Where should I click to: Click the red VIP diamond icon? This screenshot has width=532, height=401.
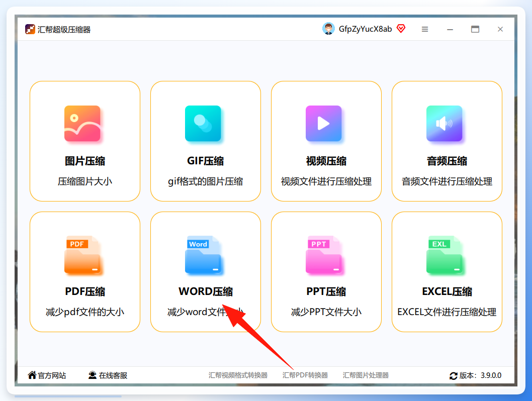point(401,29)
